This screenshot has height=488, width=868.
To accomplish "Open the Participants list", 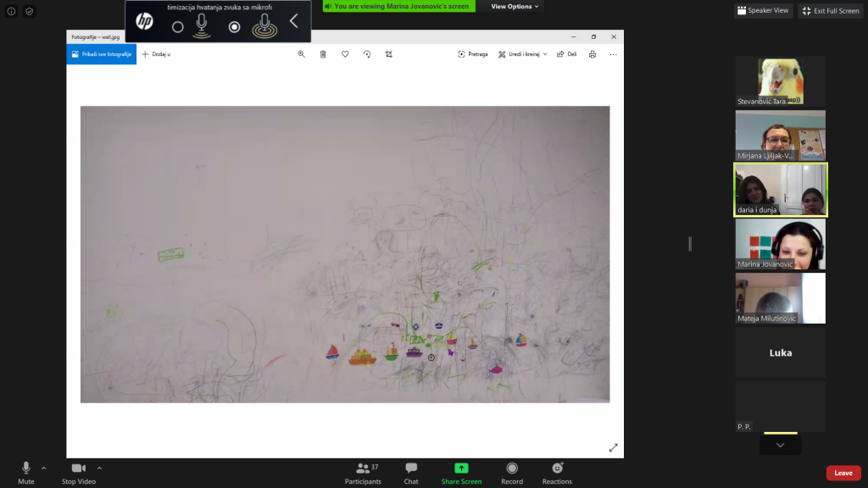I will click(x=363, y=473).
